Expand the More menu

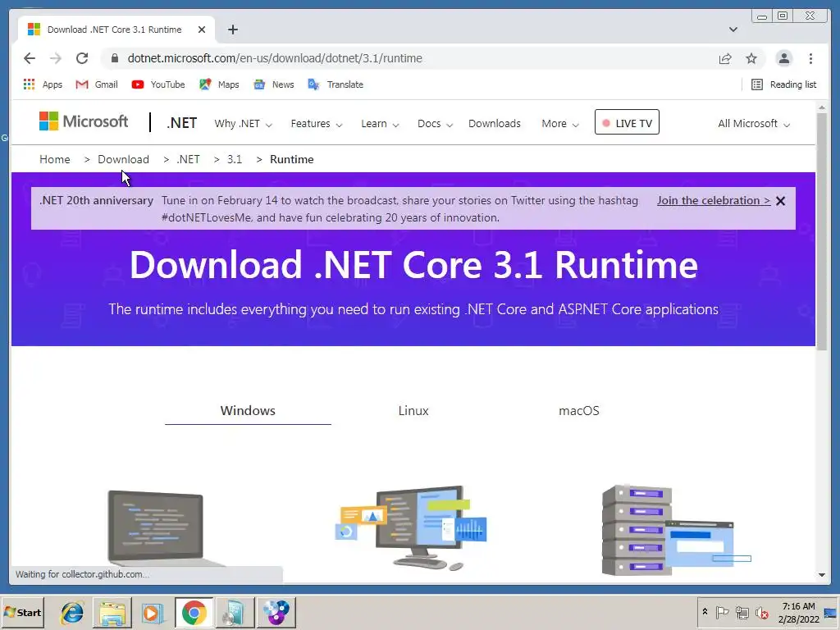(x=559, y=124)
